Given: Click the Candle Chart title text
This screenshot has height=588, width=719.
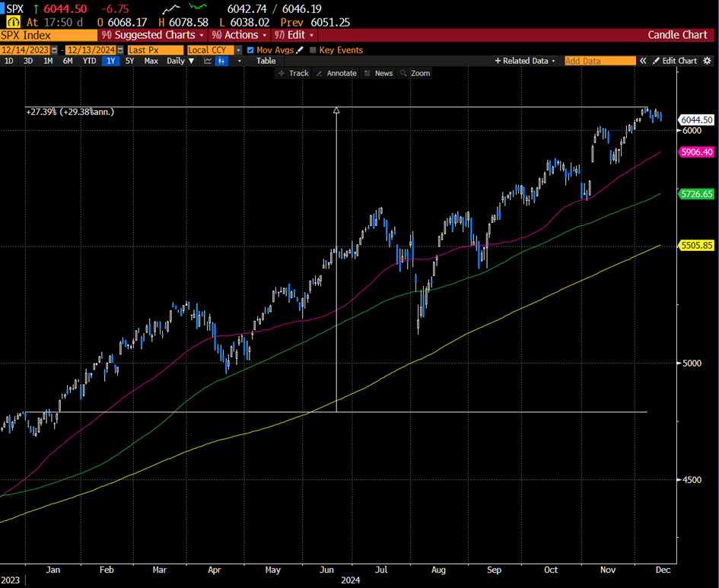Looking at the screenshot, I should (677, 35).
